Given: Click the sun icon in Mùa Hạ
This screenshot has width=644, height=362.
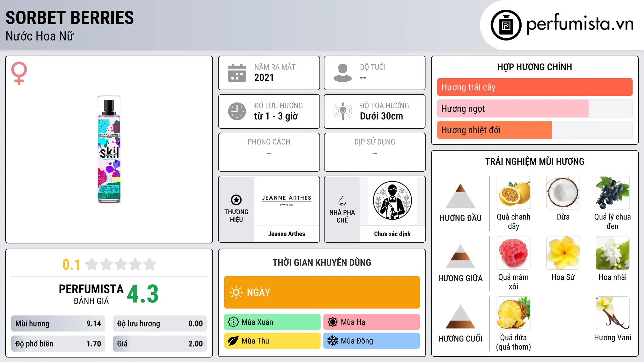Looking at the screenshot, I should pyautogui.click(x=333, y=322).
